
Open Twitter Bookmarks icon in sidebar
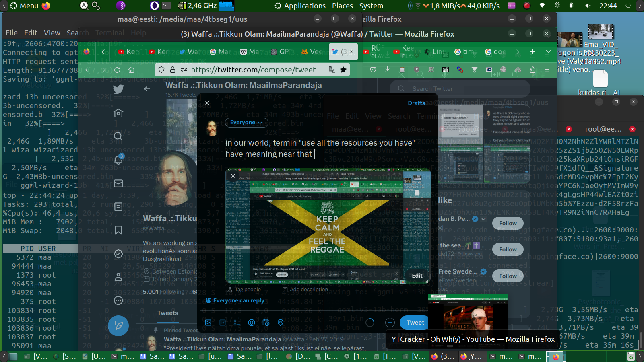118,230
